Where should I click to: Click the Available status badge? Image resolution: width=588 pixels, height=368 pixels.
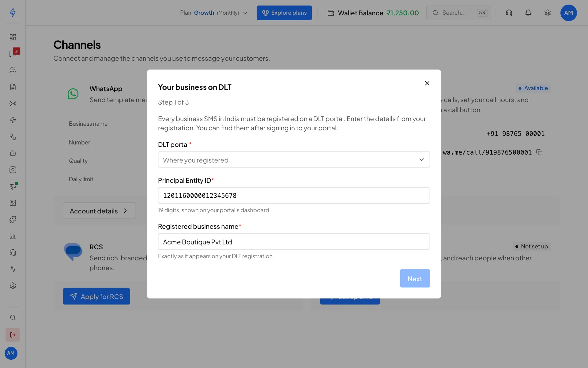coord(533,88)
